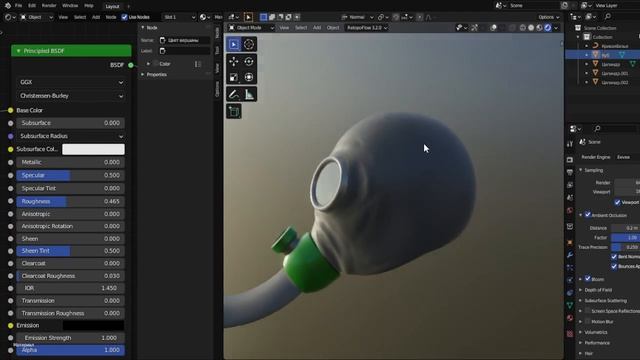Open the Edit menu
The width and height of the screenshot is (640, 360).
[x=32, y=6]
